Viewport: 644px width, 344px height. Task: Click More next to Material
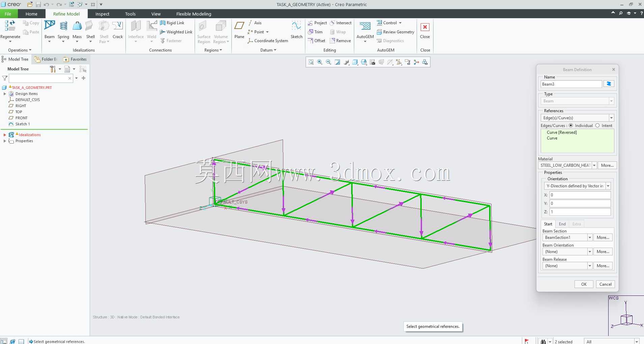(607, 165)
